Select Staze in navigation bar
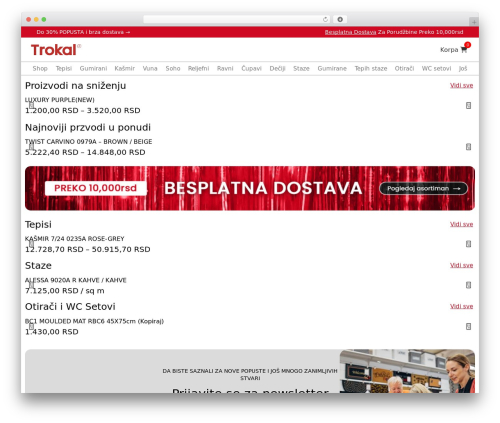The height and width of the screenshot is (423, 500). point(301,68)
